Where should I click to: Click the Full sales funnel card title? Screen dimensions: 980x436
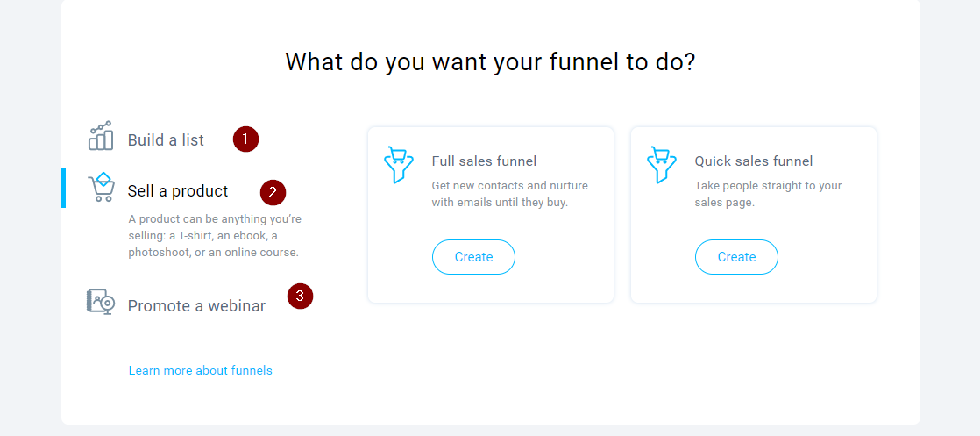tap(484, 161)
